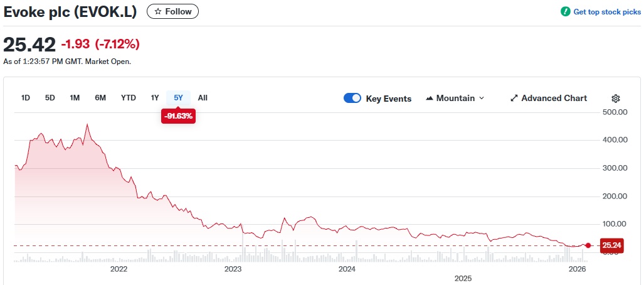
Task: Click the Mountain chart type icon
Action: 430,99
